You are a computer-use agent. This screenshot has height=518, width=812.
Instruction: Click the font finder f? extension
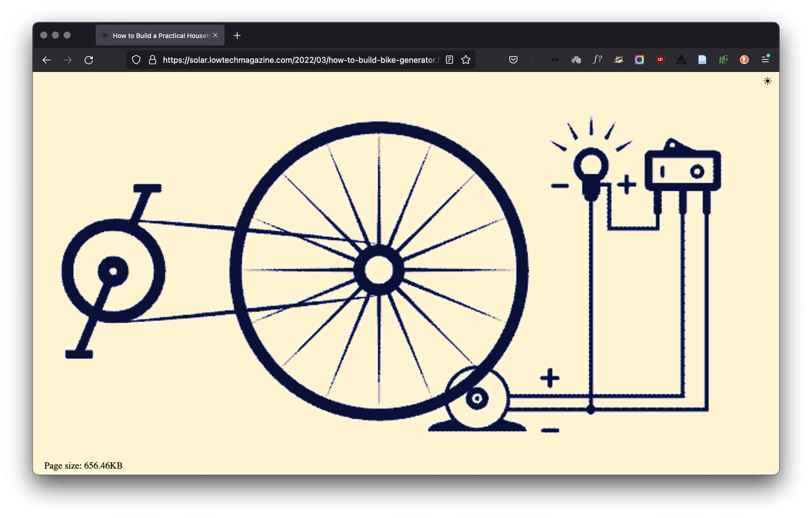pos(597,60)
